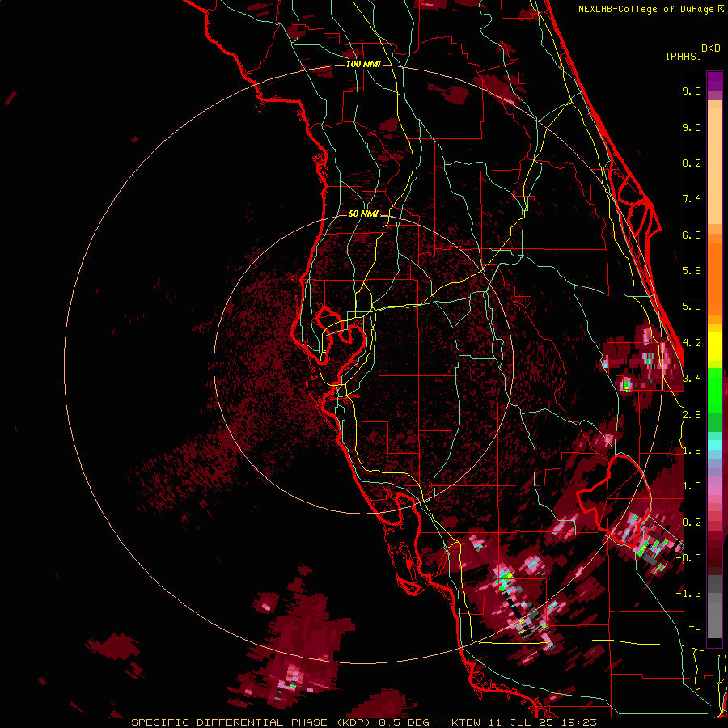The image size is (728, 728).
Task: Pick the peach segment of the color bar
Action: [714, 166]
